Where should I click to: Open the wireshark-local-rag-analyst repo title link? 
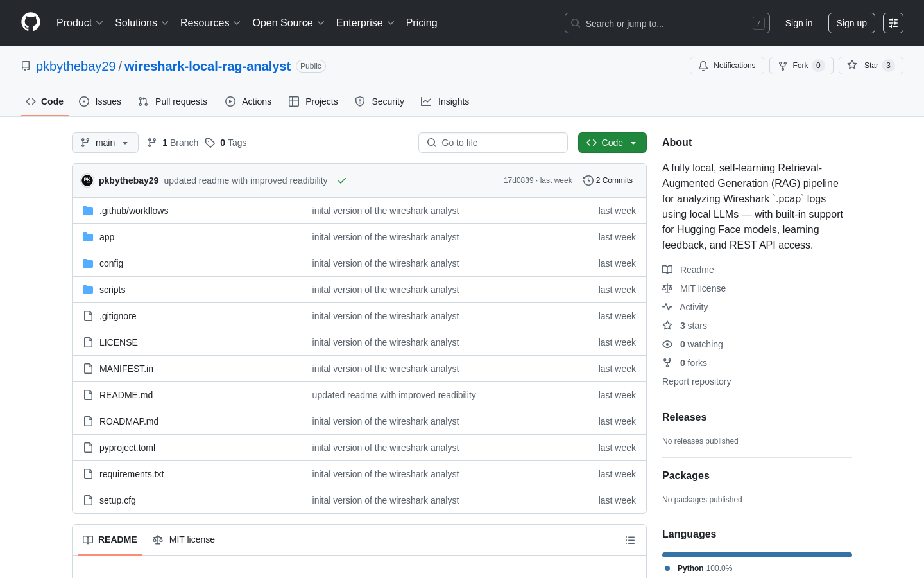(207, 66)
